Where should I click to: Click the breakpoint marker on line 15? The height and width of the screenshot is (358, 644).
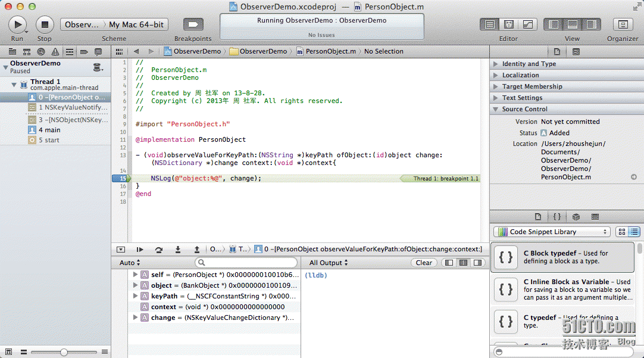pyautogui.click(x=121, y=178)
